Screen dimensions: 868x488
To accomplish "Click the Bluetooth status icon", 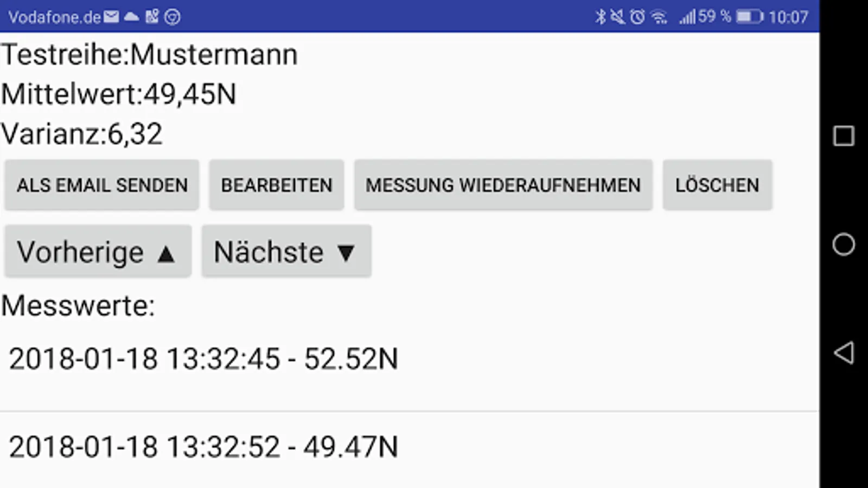I will pyautogui.click(x=601, y=17).
